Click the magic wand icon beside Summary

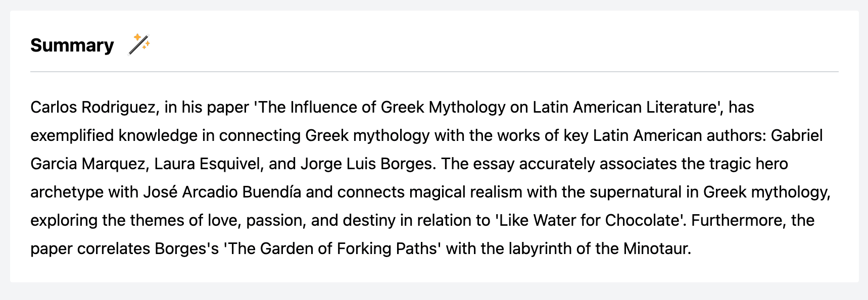139,44
